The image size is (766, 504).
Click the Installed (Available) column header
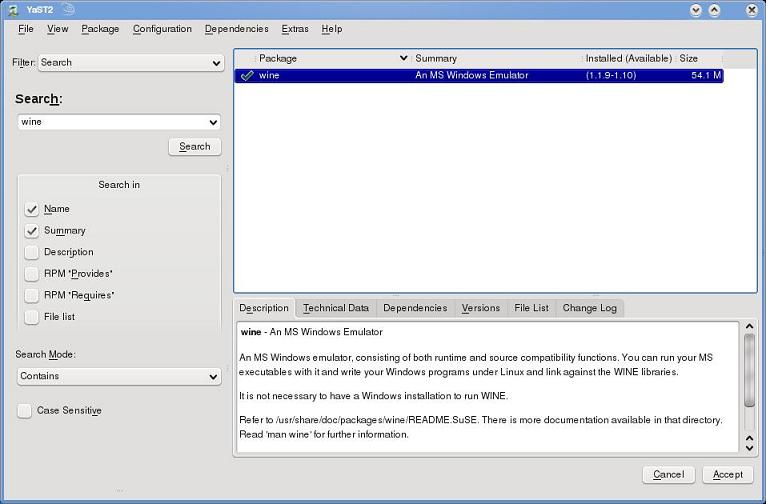click(x=629, y=58)
